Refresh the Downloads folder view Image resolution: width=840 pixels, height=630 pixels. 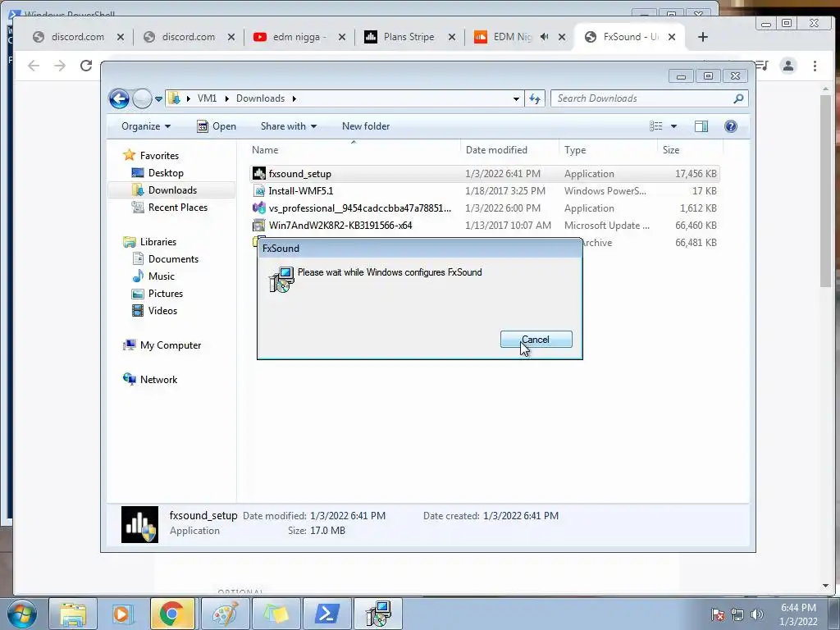pyautogui.click(x=535, y=98)
